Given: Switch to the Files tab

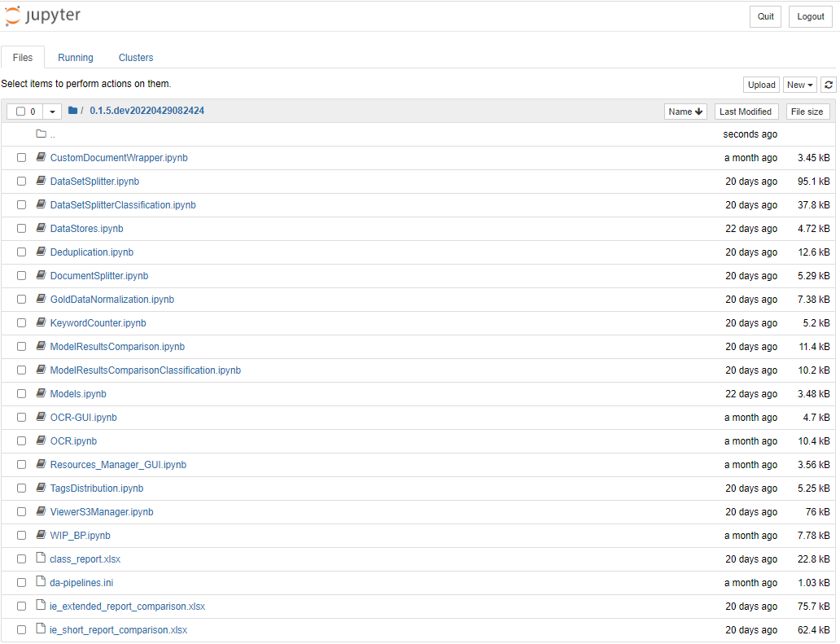Looking at the screenshot, I should coord(23,57).
